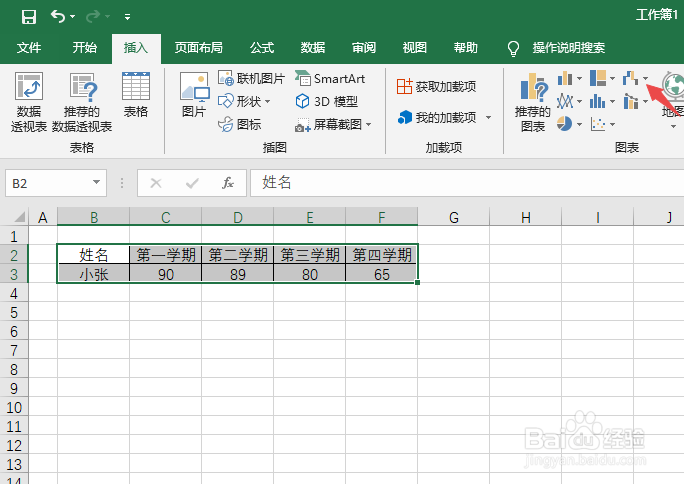Expand the pie chart dropdown arrow
The width and height of the screenshot is (684, 484).
(579, 125)
